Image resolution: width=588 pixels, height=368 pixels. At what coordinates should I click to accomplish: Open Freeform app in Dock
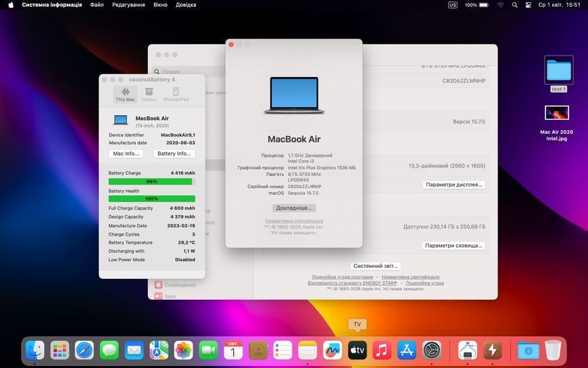(x=333, y=350)
